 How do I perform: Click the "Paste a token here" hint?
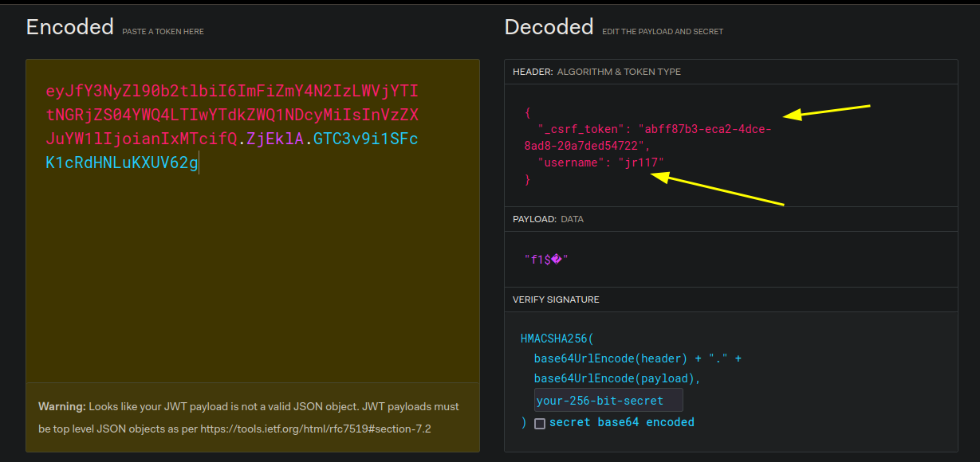163,32
